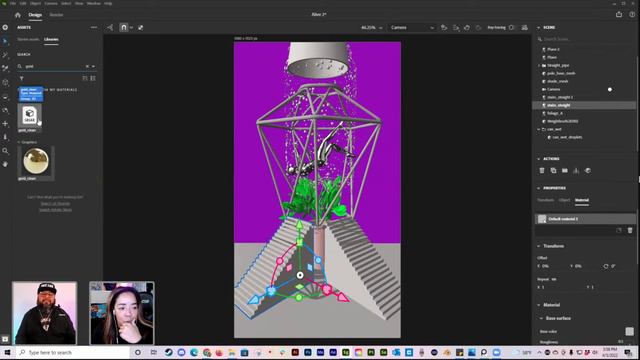
Task: Open the Windows Start button
Action: click(x=7, y=352)
